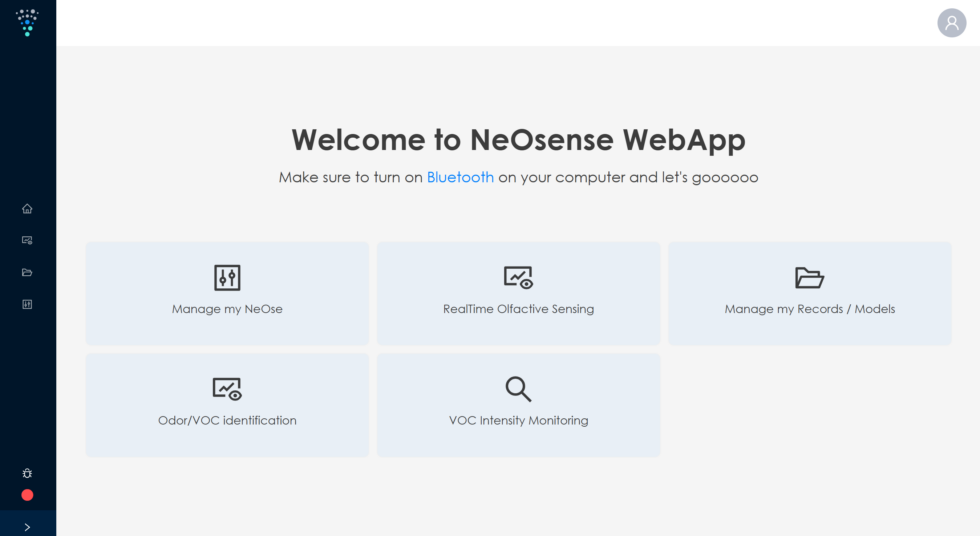
Task: Click the magnifier icon for VOC Intensity
Action: (x=518, y=389)
